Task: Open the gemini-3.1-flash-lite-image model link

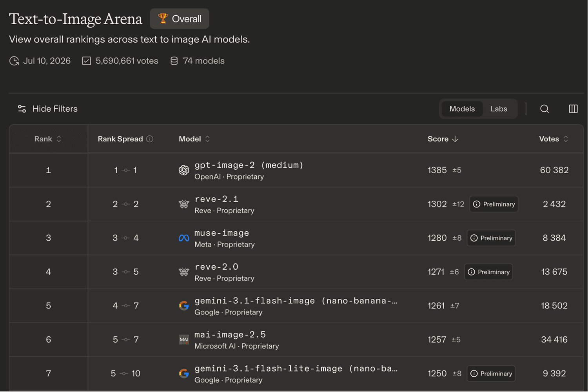Action: [x=296, y=368]
